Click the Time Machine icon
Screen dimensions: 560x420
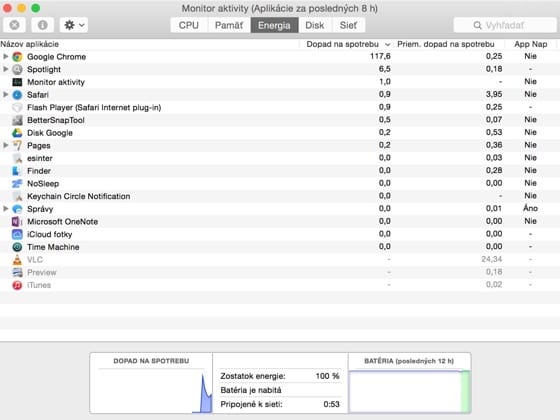tap(17, 247)
